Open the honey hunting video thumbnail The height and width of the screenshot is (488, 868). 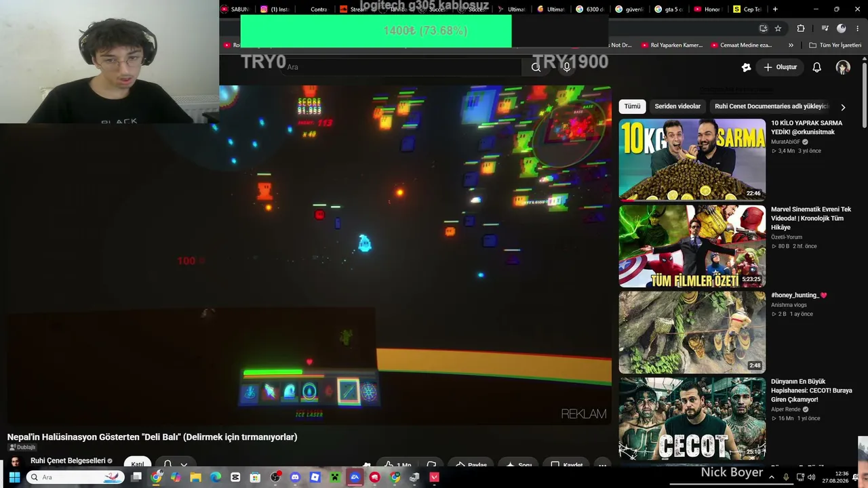pyautogui.click(x=692, y=332)
